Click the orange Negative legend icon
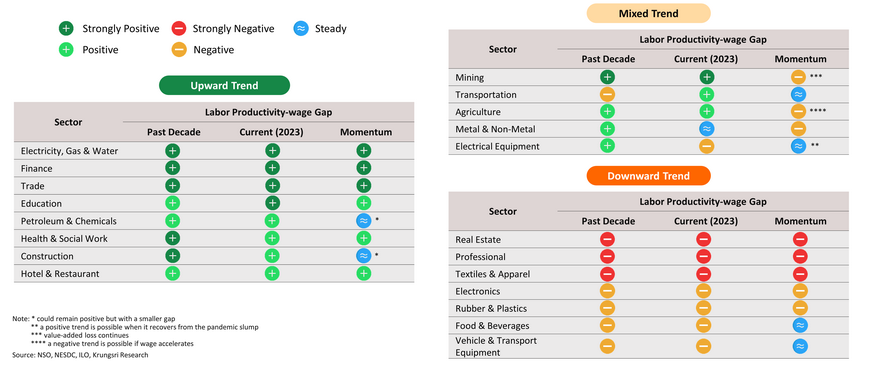Screen dimensions: 870x372 pos(178,49)
